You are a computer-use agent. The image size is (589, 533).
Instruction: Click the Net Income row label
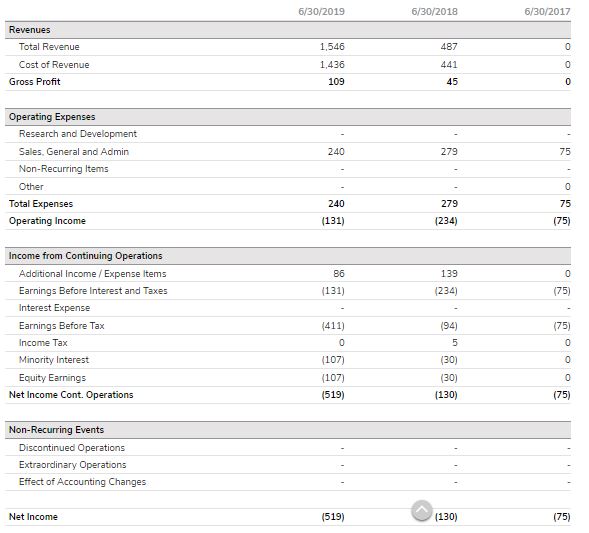coord(33,517)
